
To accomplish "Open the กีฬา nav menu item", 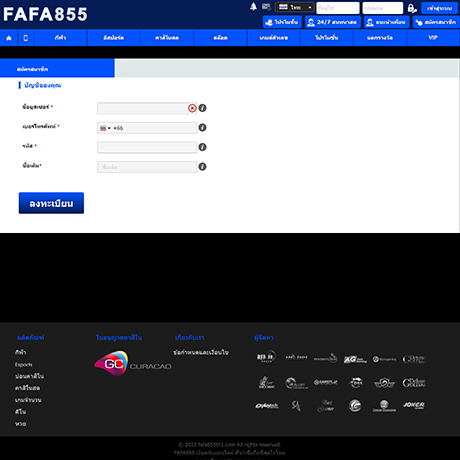I will [x=60, y=38].
